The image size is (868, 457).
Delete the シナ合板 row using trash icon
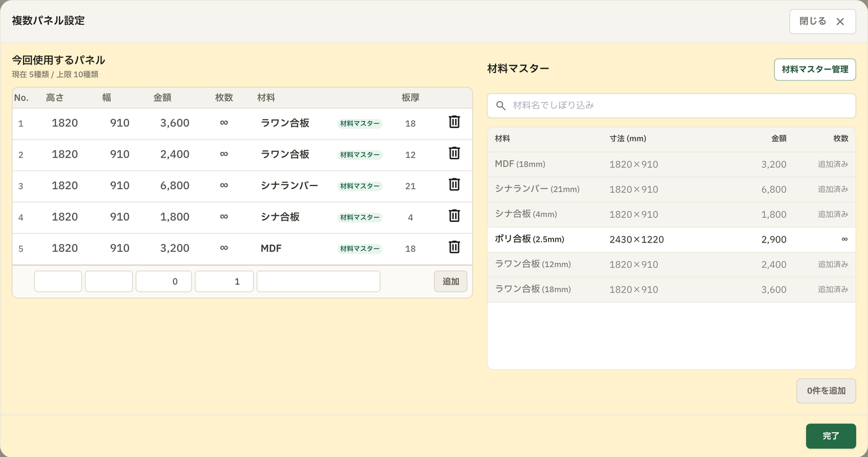454,216
